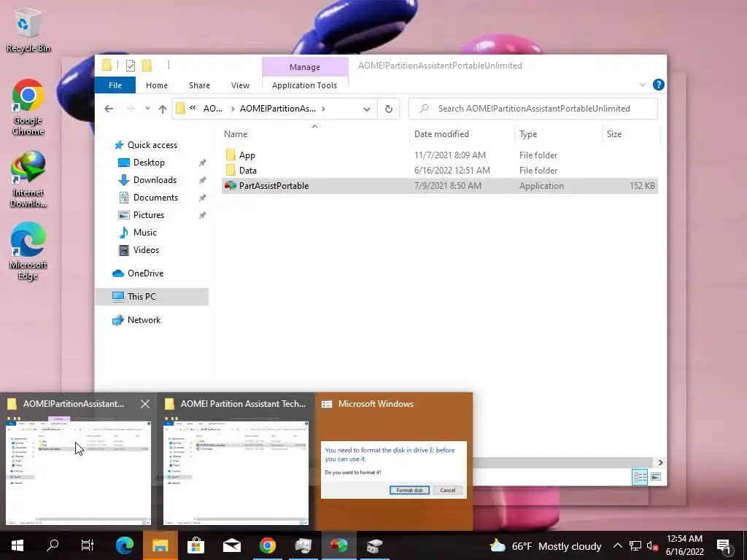The height and width of the screenshot is (560, 747).
Task: Switch to details view layout icon
Action: coord(640,477)
